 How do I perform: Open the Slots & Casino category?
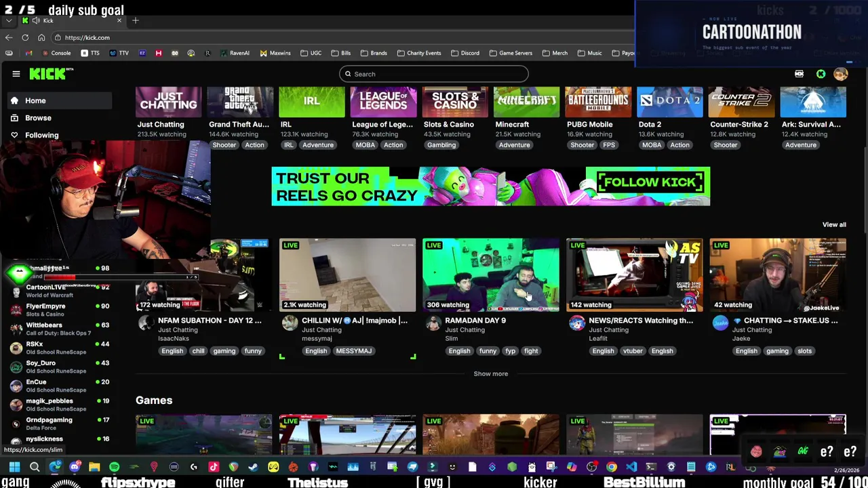pos(455,102)
